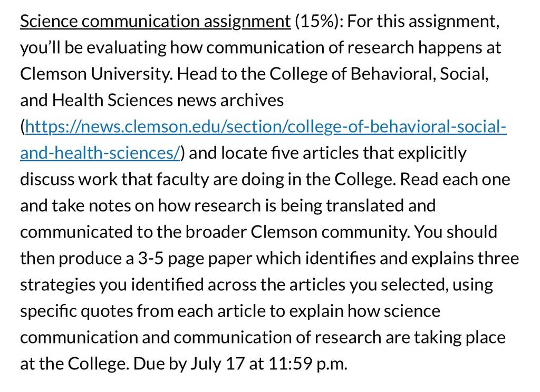Screen dimensions: 540x392
Task: Click the phrase 'College of Behavioral, Social,'
Action: [x=379, y=74]
